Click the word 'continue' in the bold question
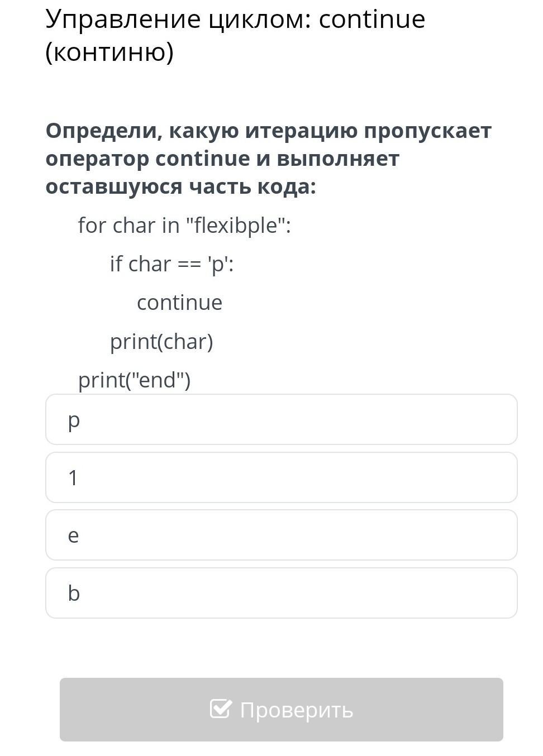The width and height of the screenshot is (543, 756). [203, 159]
